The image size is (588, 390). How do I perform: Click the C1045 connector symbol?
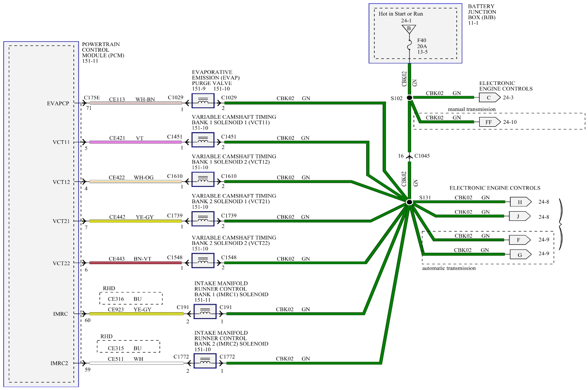click(410, 156)
